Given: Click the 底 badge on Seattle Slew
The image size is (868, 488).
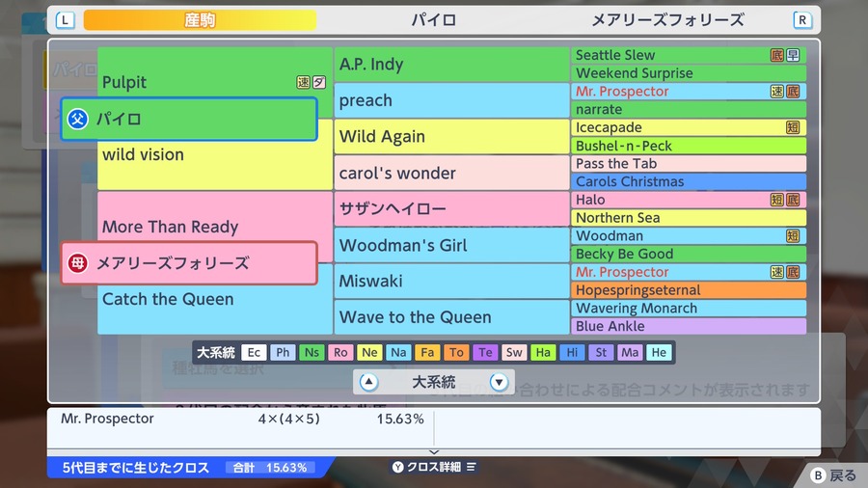Looking at the screenshot, I should pyautogui.click(x=777, y=55).
